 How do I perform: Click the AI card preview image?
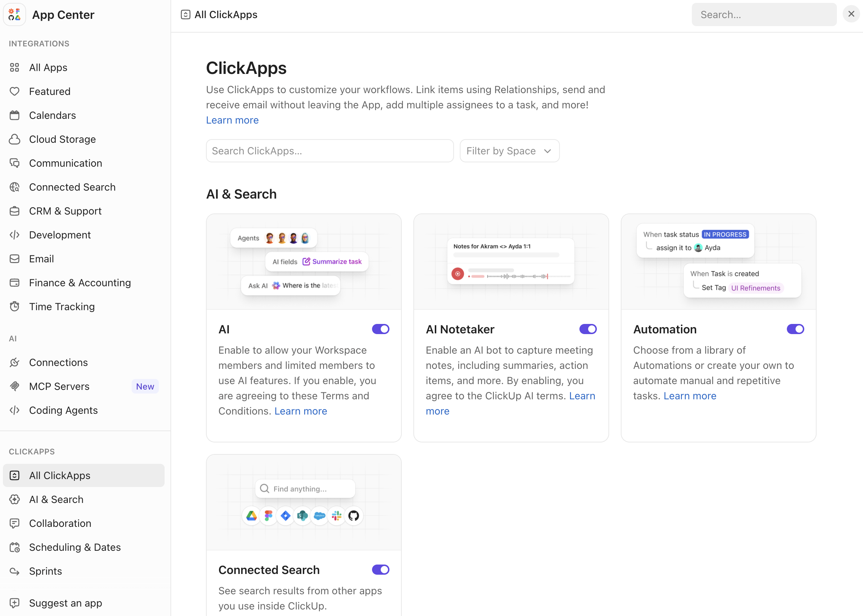click(304, 262)
